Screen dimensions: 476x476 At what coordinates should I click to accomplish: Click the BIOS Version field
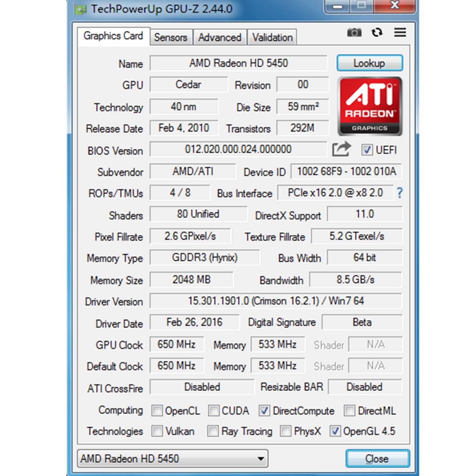coord(238,149)
